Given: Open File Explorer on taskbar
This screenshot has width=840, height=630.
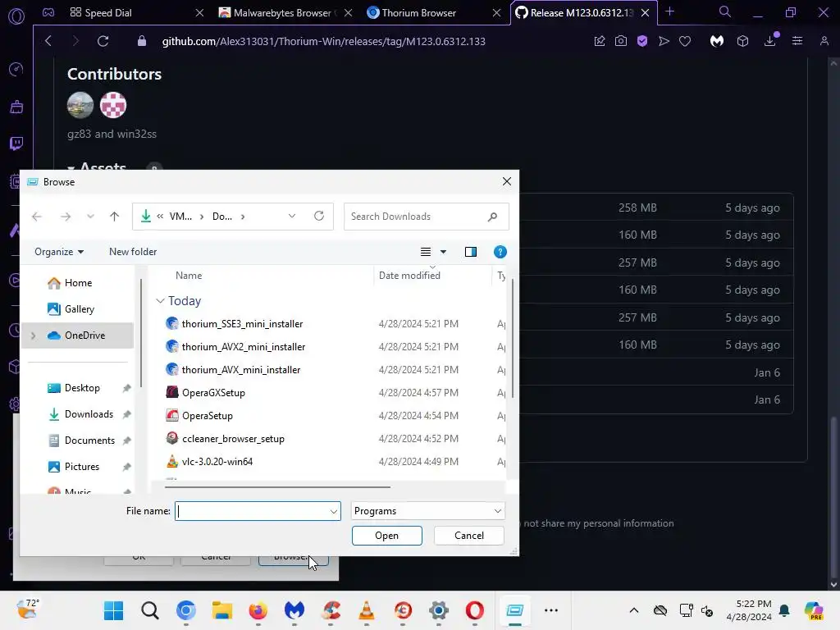Looking at the screenshot, I should tap(221, 610).
